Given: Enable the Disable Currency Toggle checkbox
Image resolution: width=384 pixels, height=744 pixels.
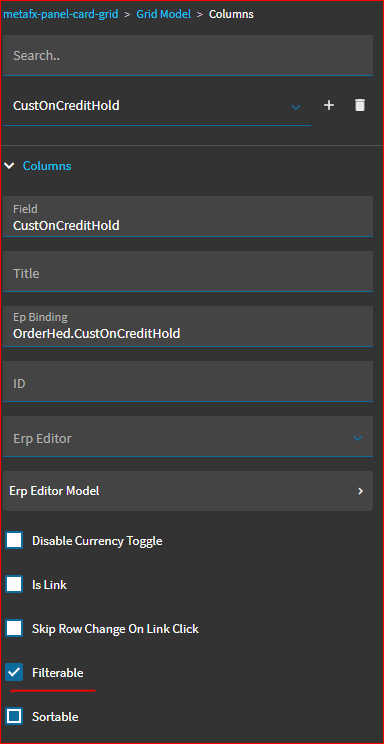Looking at the screenshot, I should 14,540.
